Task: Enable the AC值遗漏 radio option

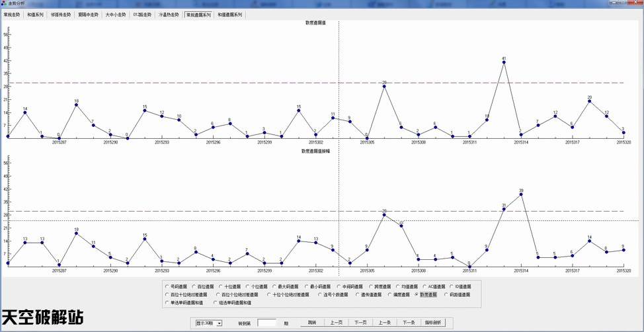Action: (x=423, y=286)
